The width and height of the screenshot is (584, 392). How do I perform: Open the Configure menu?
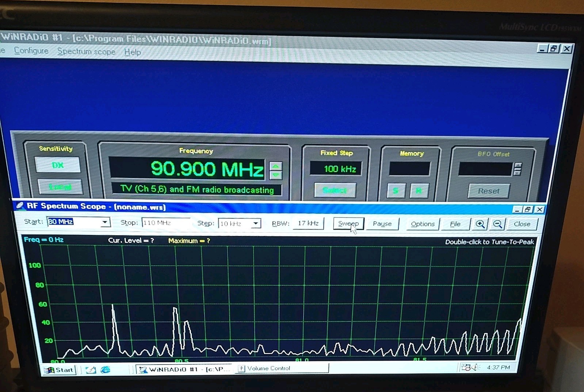click(x=31, y=51)
